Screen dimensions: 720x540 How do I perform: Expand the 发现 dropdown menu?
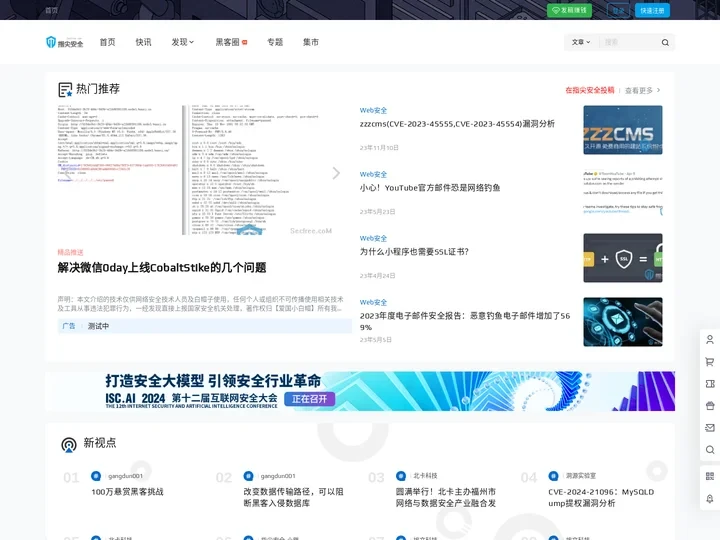[x=183, y=42]
